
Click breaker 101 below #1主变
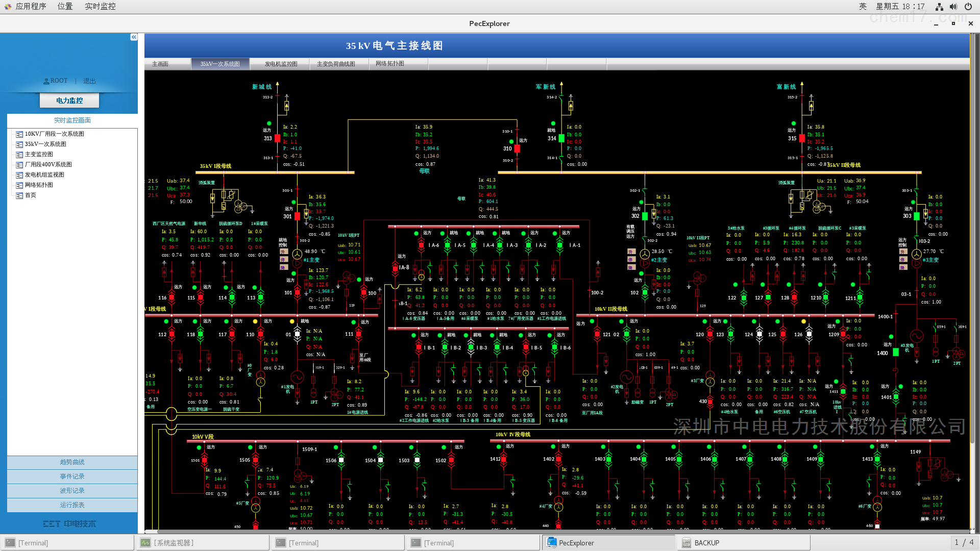[298, 293]
